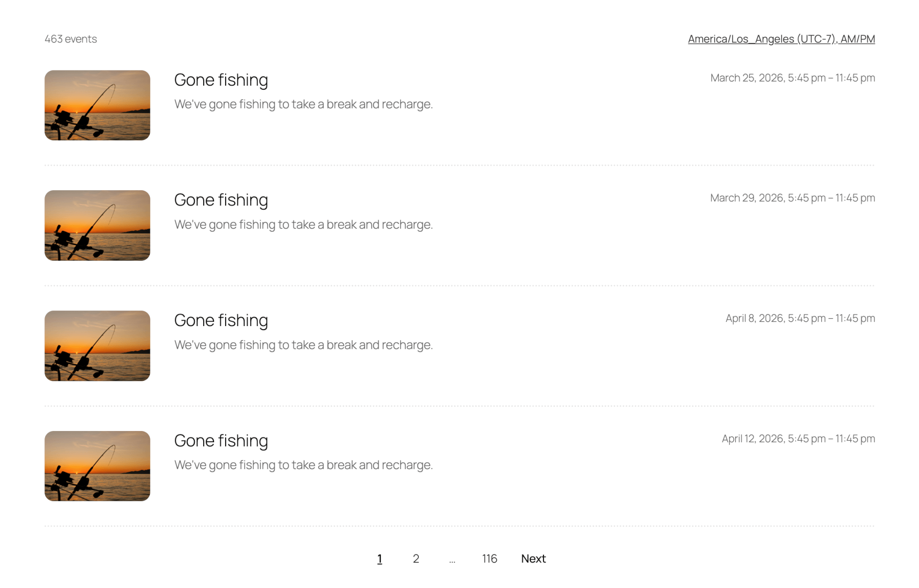
Task: Open the Gone fishing title dated March 25
Action: click(221, 80)
